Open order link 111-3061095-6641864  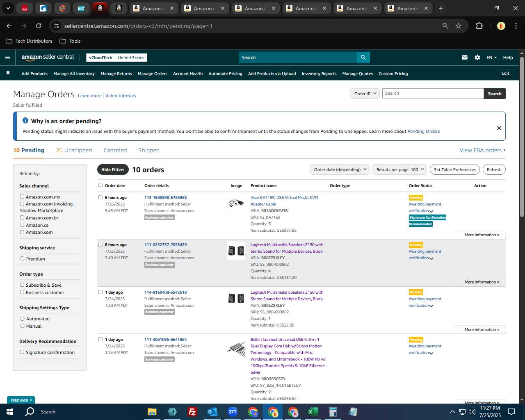[165, 340]
